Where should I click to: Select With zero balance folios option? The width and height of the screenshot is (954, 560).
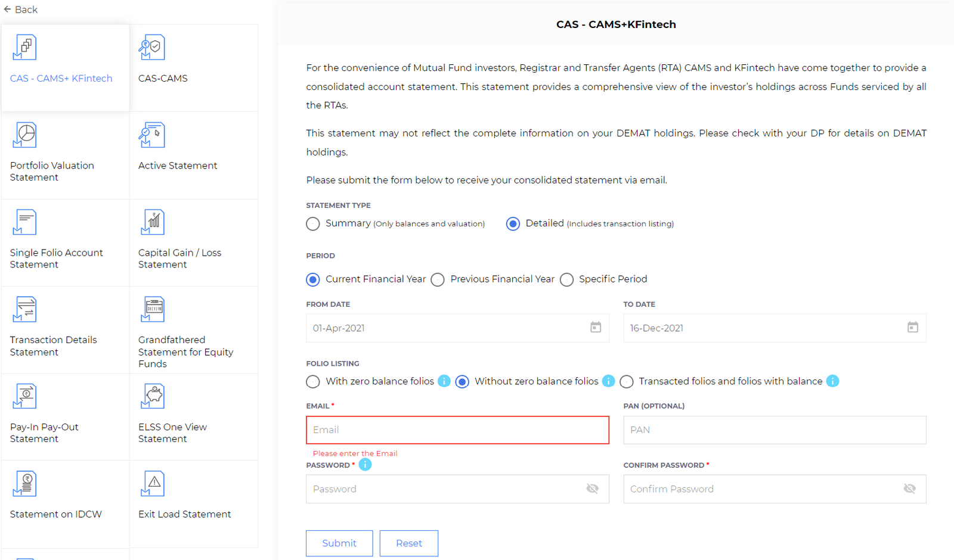(313, 382)
